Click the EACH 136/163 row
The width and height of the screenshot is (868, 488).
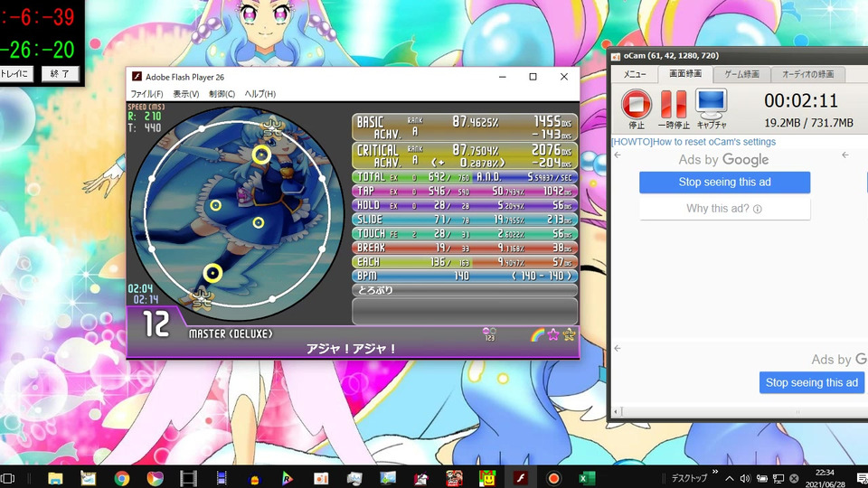coord(465,262)
